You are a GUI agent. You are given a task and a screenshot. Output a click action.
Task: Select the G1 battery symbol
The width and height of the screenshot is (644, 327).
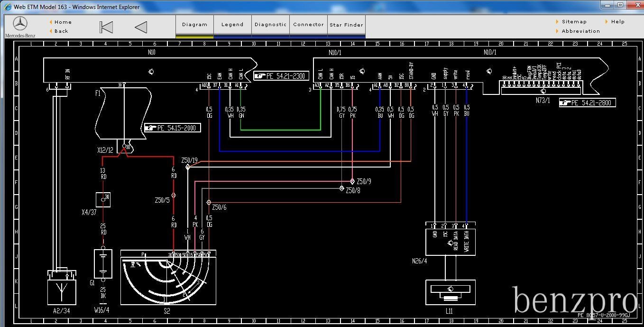click(103, 264)
